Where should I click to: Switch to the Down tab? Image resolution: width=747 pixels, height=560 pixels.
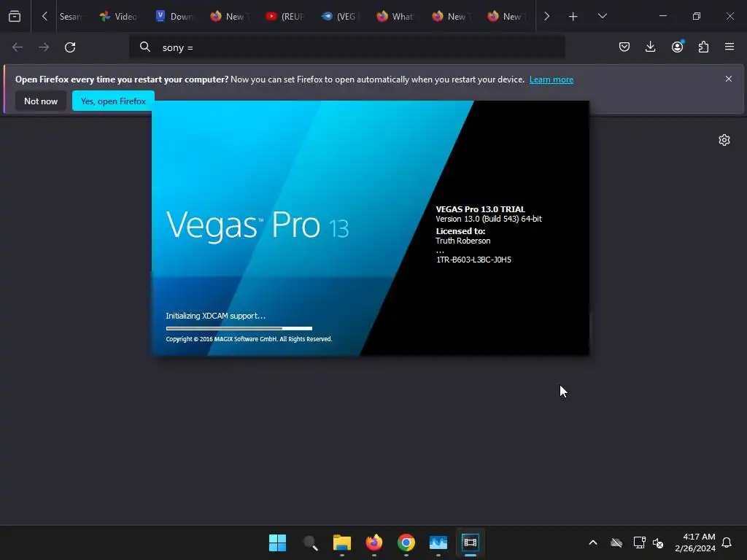[174, 16]
